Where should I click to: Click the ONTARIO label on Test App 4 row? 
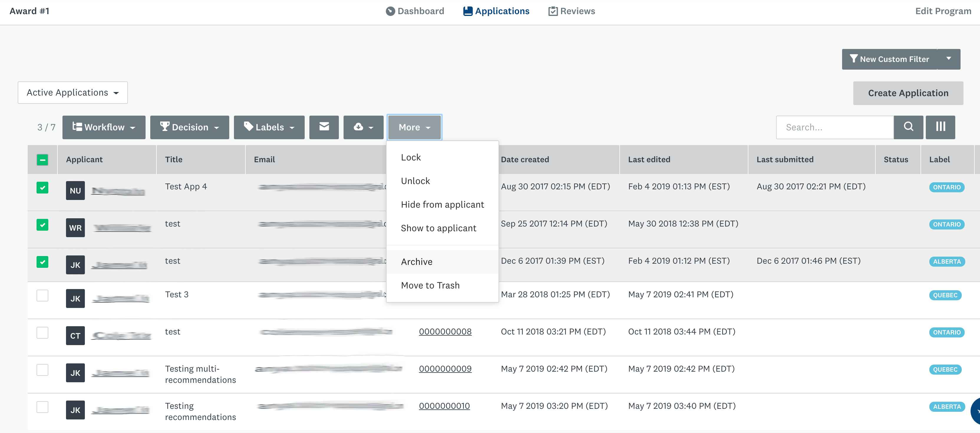click(946, 187)
